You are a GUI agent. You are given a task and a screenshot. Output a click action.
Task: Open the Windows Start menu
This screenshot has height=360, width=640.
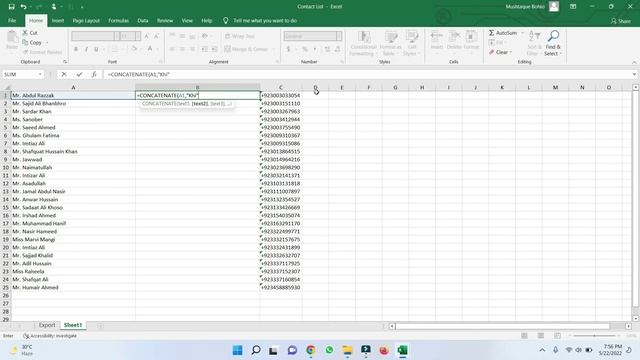[237, 350]
